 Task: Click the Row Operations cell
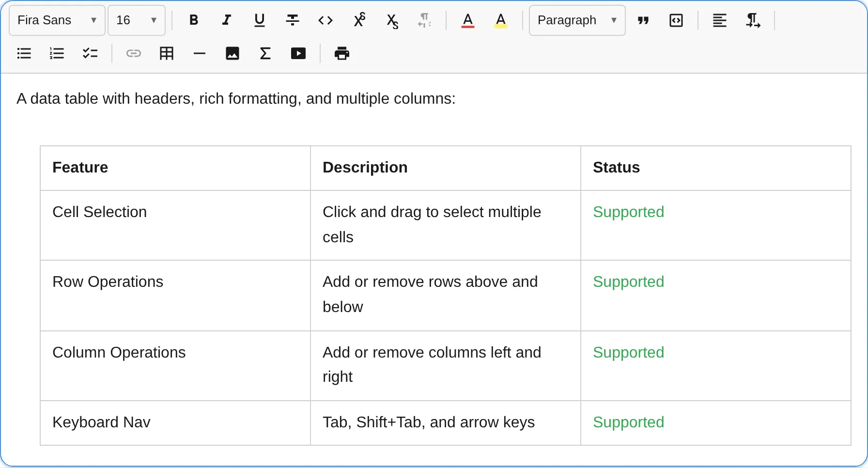[175, 296]
